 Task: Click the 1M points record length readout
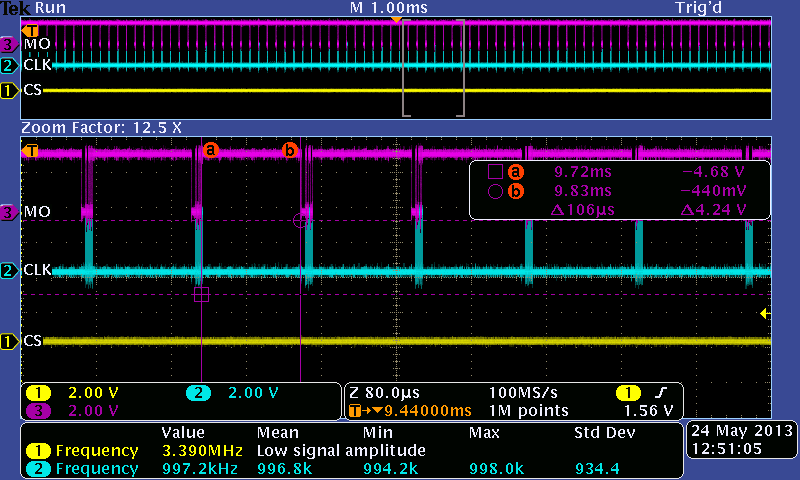pyautogui.click(x=529, y=411)
